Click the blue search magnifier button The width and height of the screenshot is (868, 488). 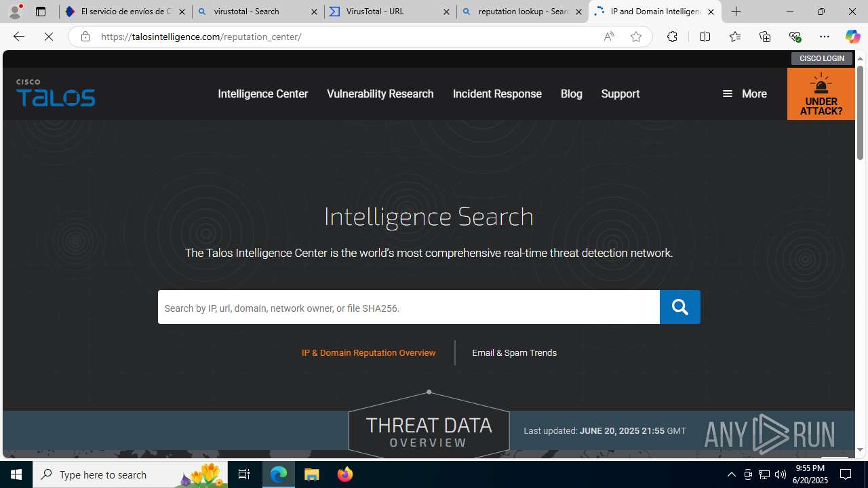679,307
